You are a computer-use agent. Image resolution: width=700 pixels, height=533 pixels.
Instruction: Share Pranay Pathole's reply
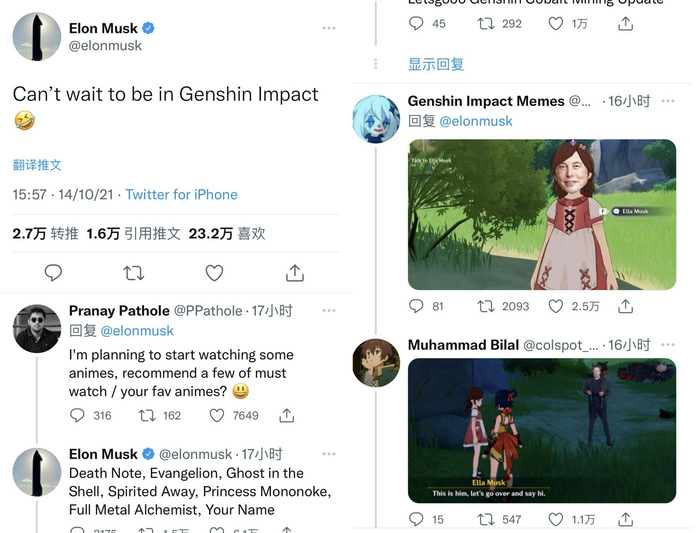coord(286,415)
